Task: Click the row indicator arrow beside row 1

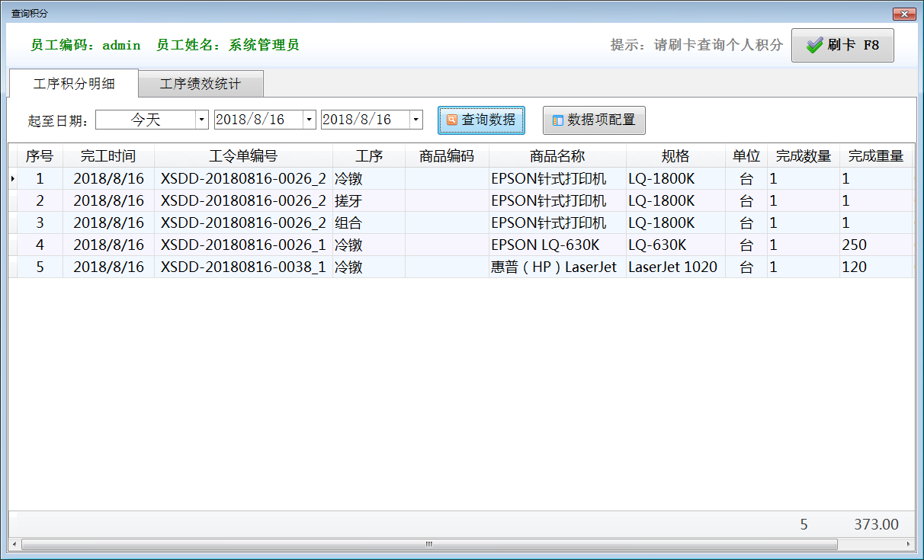Action: point(12,179)
